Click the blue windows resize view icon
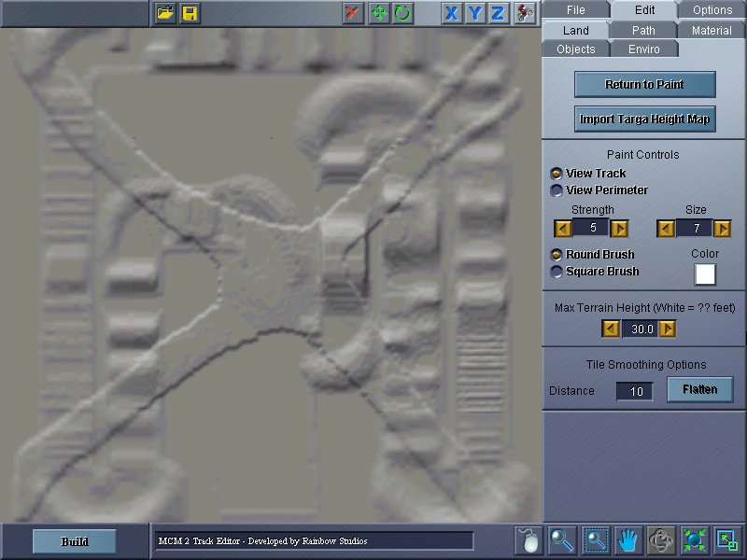Image resolution: width=747 pixels, height=560 pixels. 727,540
